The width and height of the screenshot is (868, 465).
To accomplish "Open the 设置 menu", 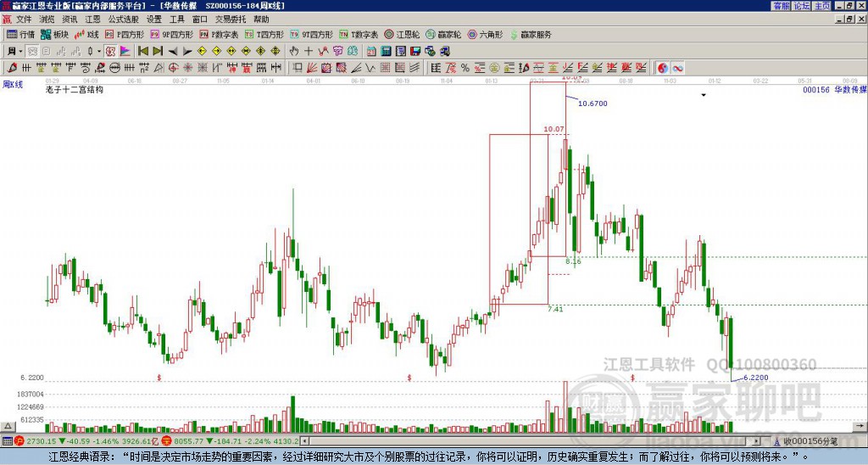I will tap(154, 20).
